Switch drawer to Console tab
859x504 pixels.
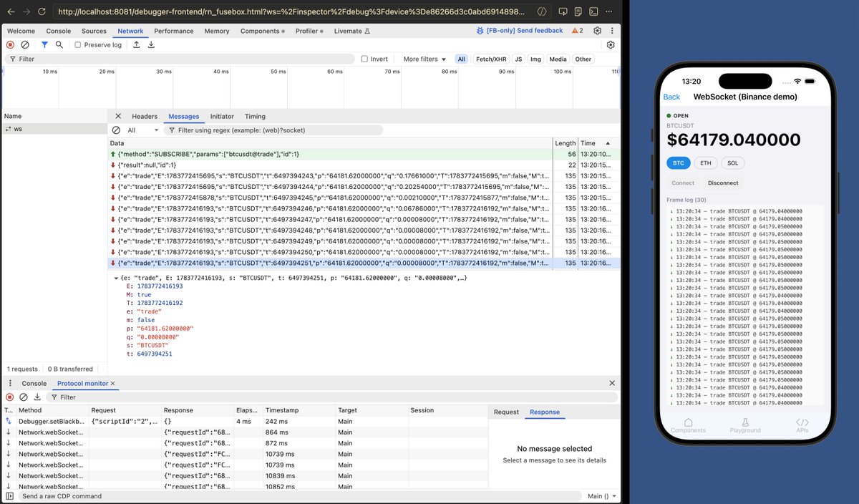[x=34, y=384]
